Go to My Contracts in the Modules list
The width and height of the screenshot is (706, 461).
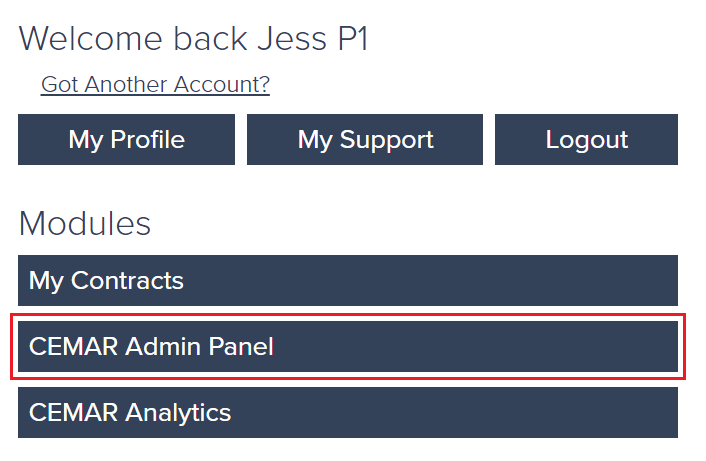tap(347, 280)
